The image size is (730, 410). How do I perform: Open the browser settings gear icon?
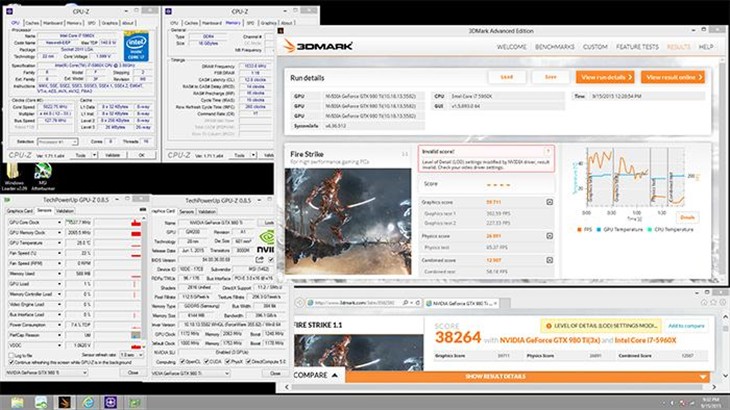pos(722,302)
